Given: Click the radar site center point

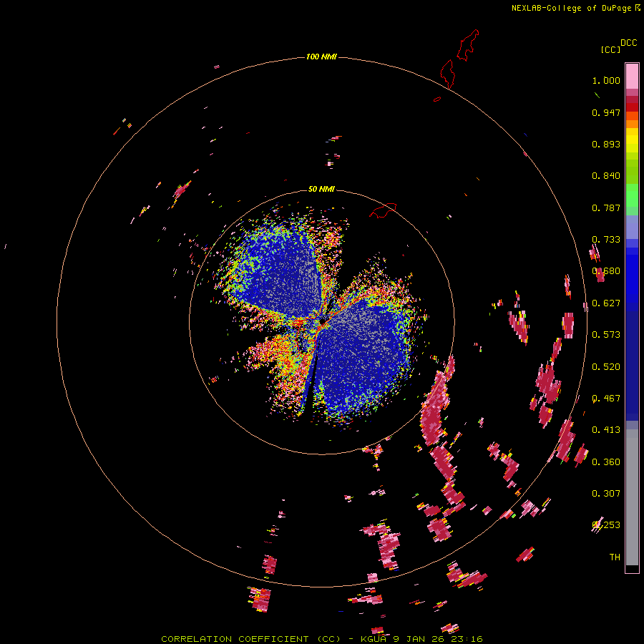Looking at the screenshot, I should (x=322, y=322).
